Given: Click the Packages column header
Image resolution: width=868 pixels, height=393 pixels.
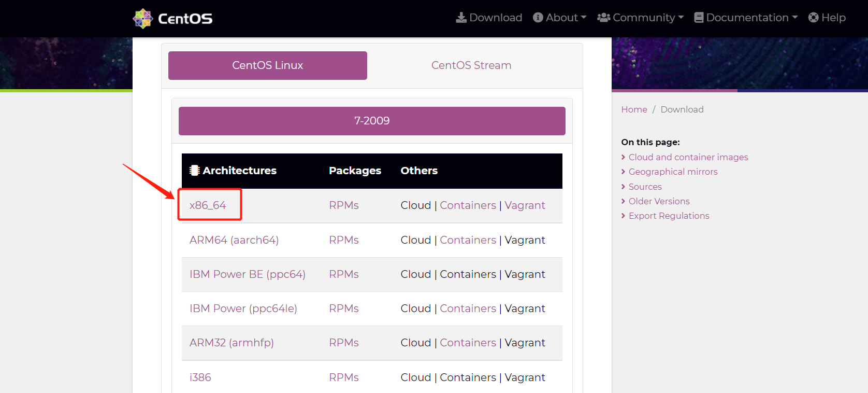Looking at the screenshot, I should [355, 171].
